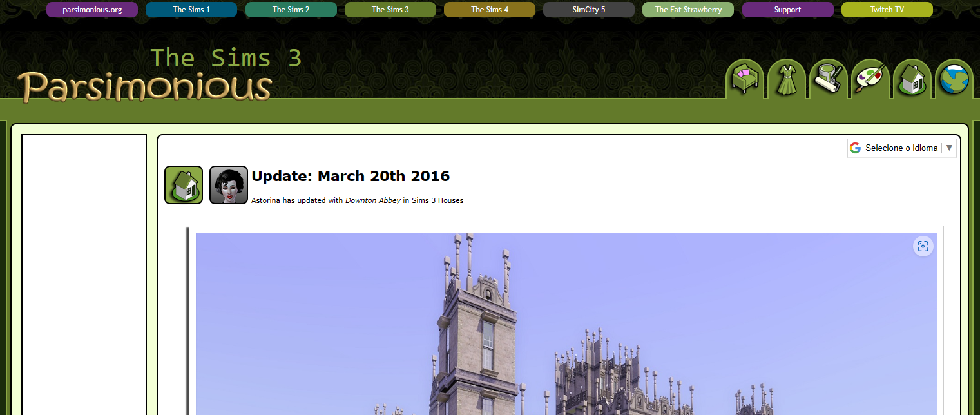Open the Support tab
The height and width of the screenshot is (415, 980).
(x=787, y=10)
